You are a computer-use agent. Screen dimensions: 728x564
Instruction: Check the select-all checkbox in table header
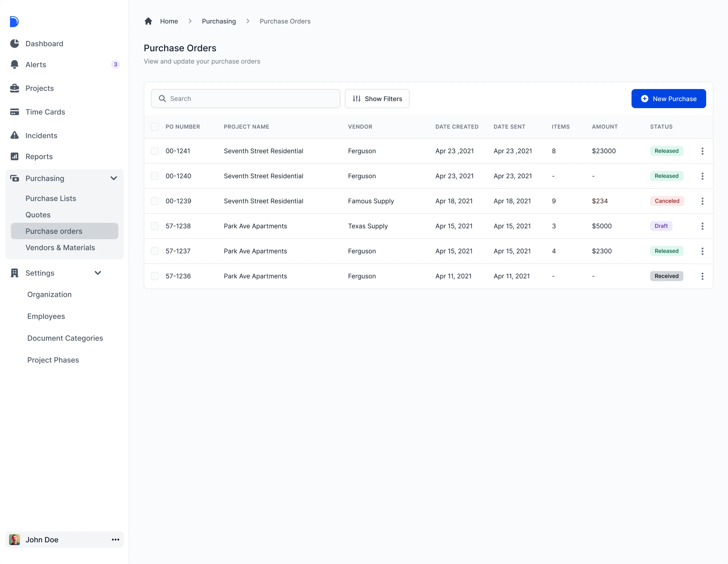155,127
